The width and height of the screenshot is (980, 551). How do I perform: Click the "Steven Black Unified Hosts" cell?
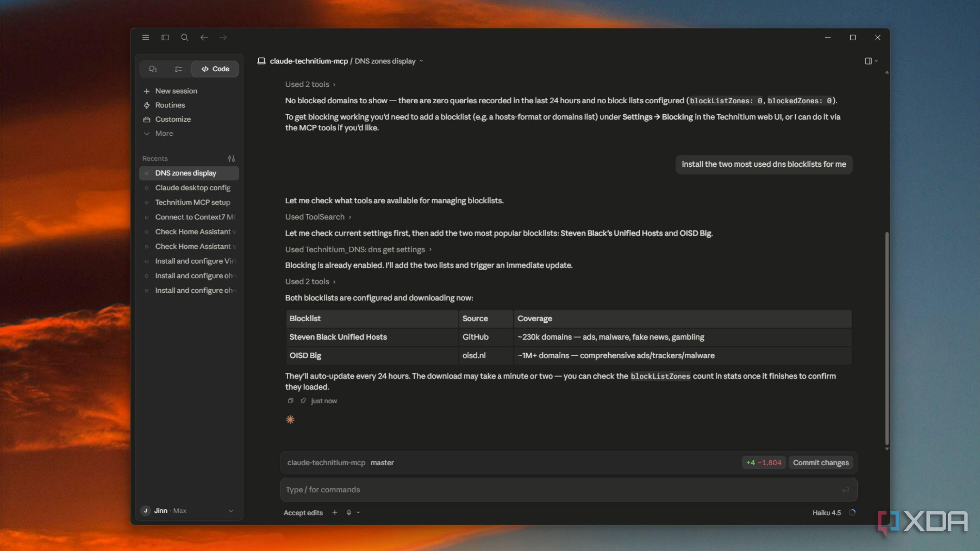372,337
